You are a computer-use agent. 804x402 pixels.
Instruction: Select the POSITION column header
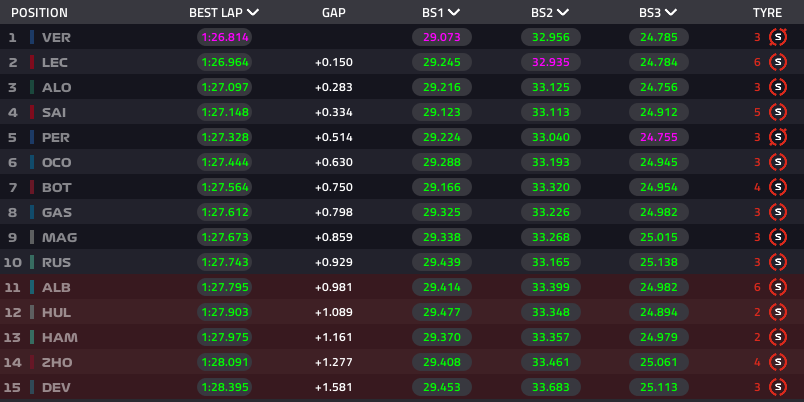(x=39, y=13)
